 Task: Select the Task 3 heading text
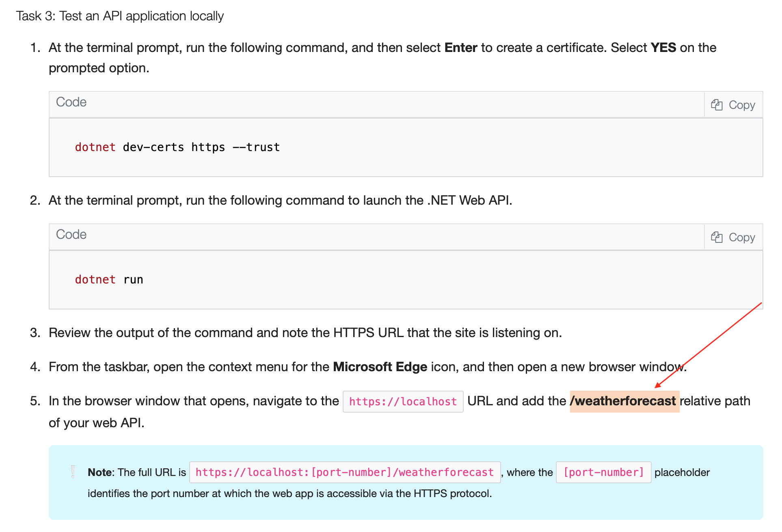(x=119, y=16)
